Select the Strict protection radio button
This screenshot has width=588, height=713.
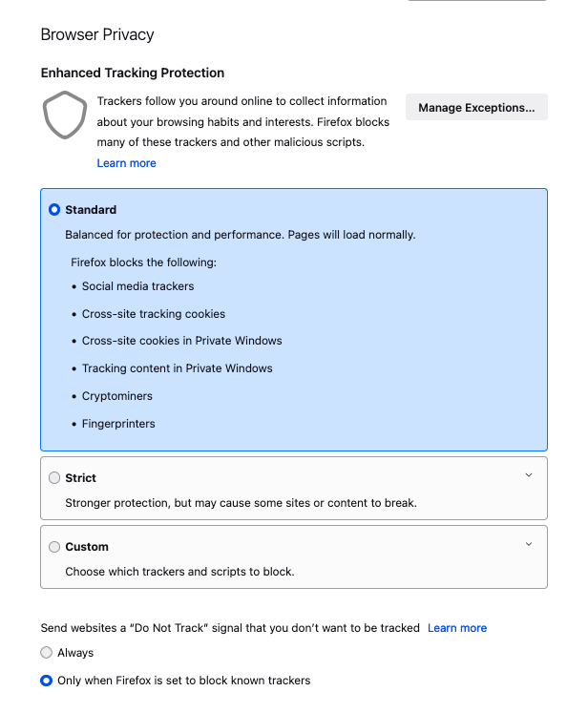coord(54,478)
